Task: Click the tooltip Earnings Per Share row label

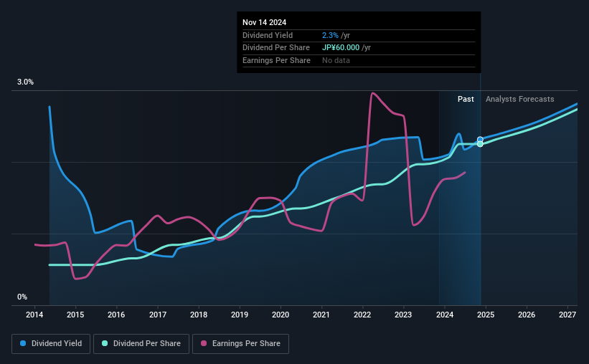Action: [x=276, y=60]
